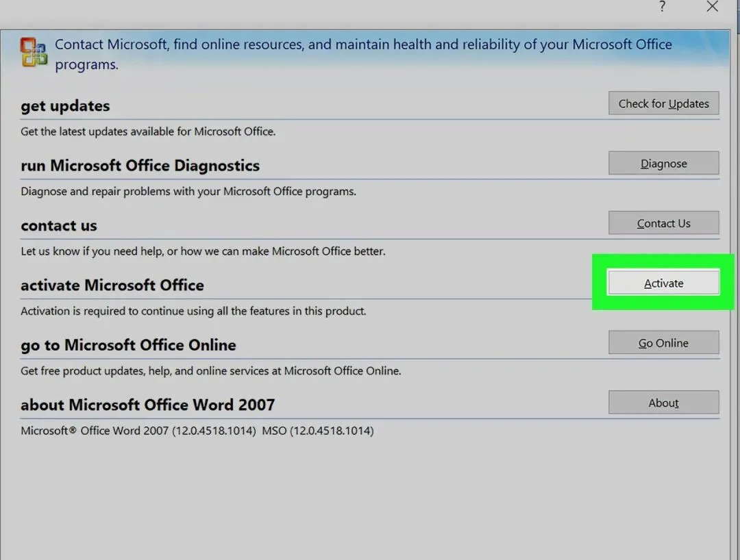Click 'Diagnose and repair problems' description
The image size is (740, 560).
[x=188, y=192]
